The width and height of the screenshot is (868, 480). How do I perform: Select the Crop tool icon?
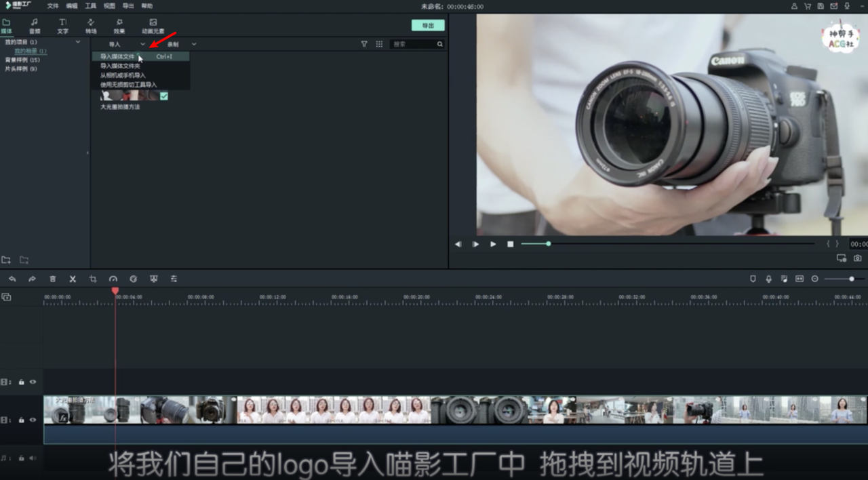(93, 279)
